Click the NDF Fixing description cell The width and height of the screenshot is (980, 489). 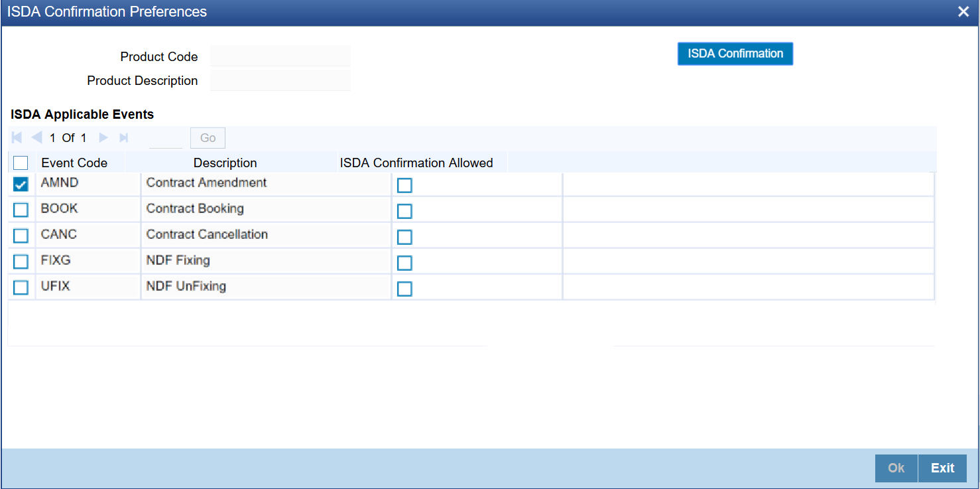(266, 261)
